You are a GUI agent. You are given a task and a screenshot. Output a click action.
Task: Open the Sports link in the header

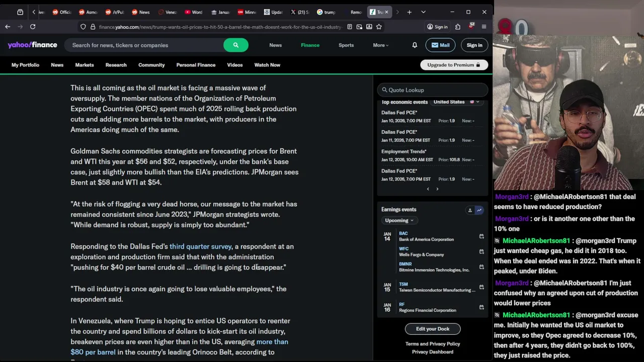click(346, 45)
